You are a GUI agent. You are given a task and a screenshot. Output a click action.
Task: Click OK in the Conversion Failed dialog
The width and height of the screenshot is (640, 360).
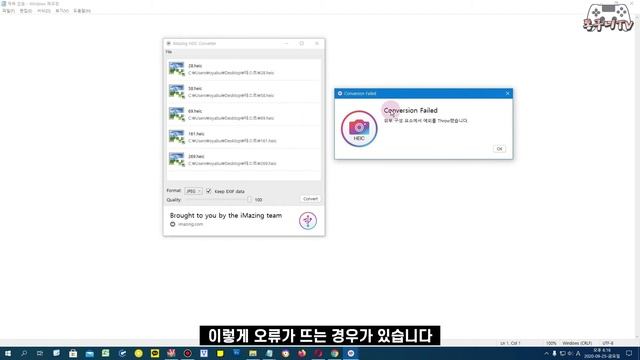coord(499,149)
